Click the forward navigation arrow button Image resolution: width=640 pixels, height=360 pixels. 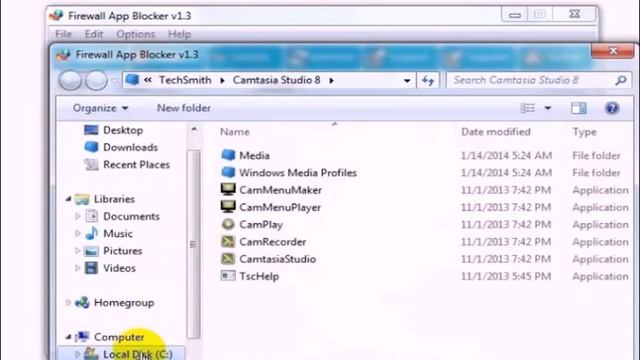pos(96,80)
